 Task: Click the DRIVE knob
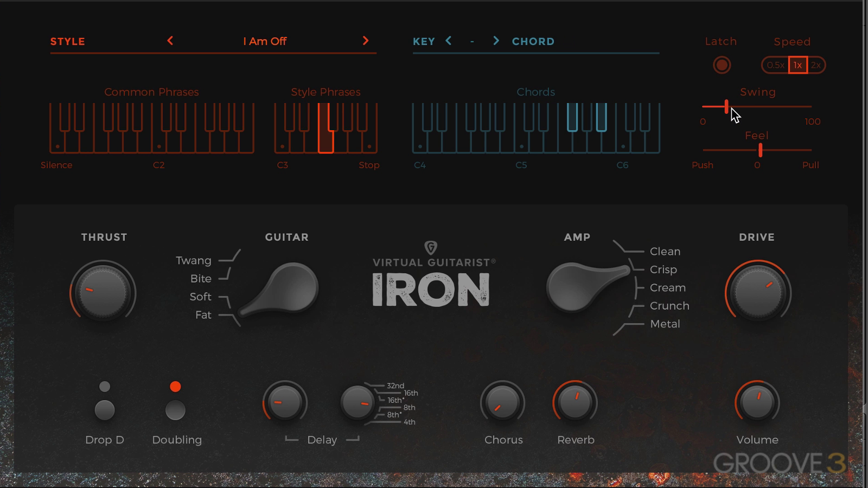[x=758, y=293]
